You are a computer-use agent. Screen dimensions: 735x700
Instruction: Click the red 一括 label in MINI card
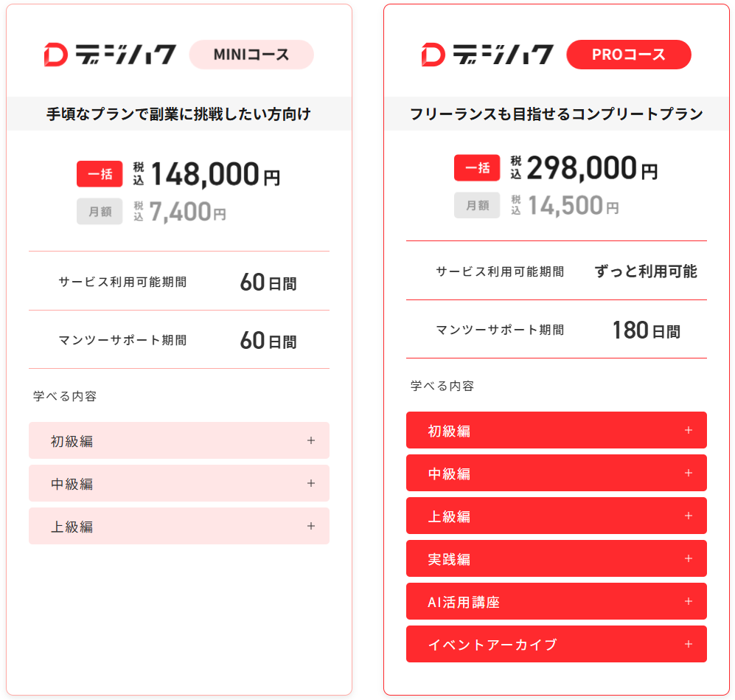pos(100,174)
